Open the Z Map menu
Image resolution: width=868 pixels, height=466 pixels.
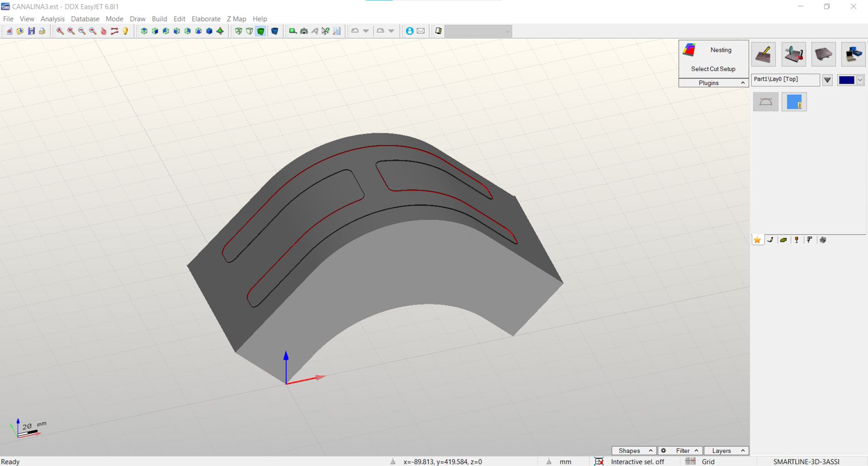click(237, 19)
